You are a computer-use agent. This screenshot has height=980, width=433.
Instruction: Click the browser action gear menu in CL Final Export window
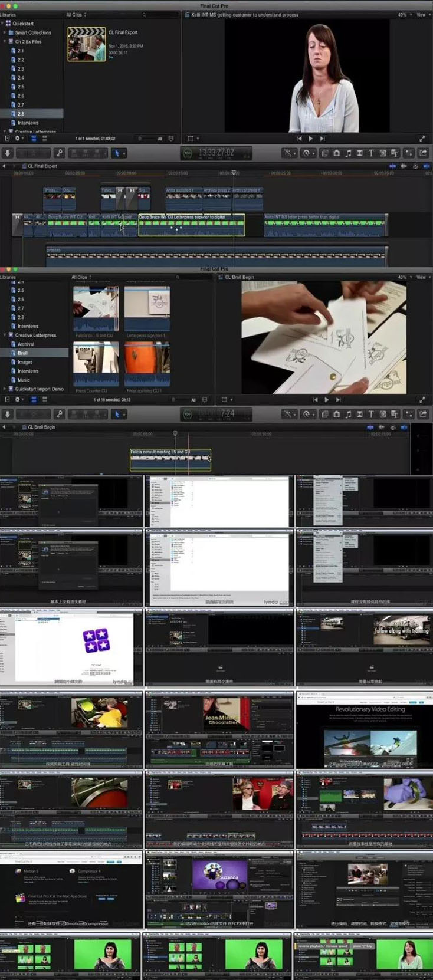[19, 139]
